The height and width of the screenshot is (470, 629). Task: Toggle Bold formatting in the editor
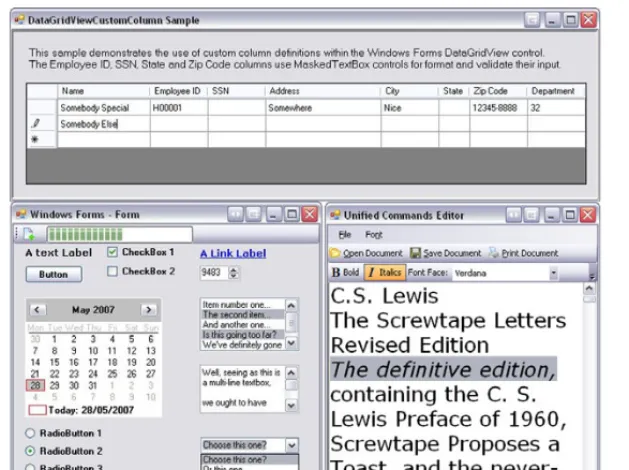point(346,273)
